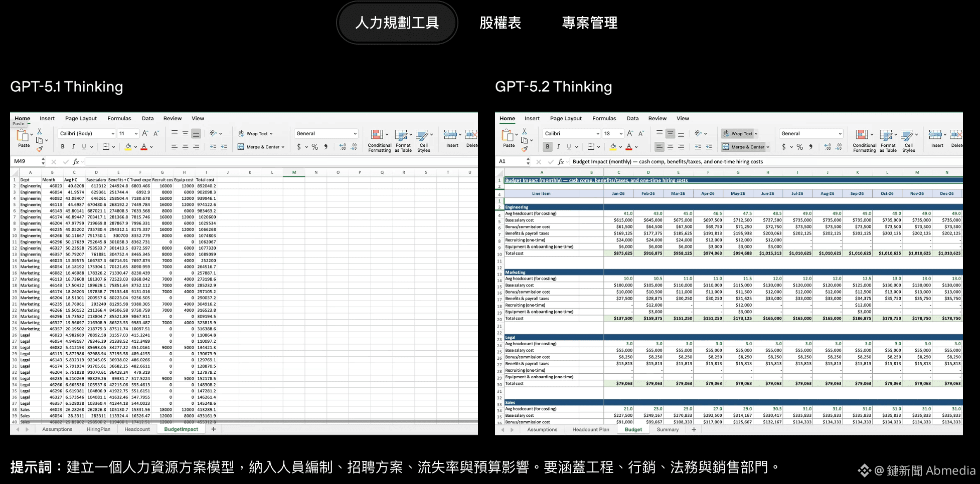Center text horizontally in GPT-5.1 spreadsheet

pyautogui.click(x=186, y=147)
